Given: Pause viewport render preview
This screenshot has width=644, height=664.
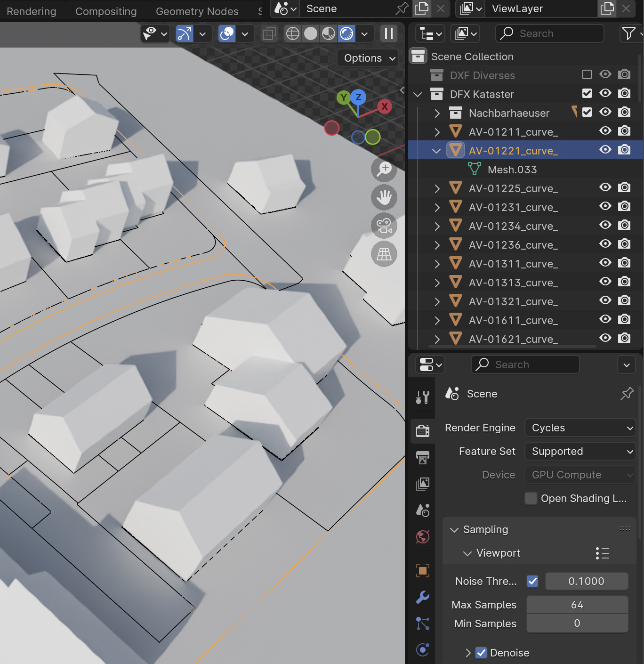Looking at the screenshot, I should click(x=389, y=33).
